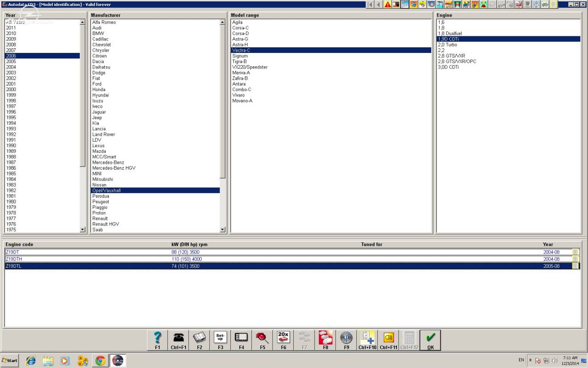Click the kW (DIN hp) rpm header
The height and width of the screenshot is (368, 588).
tap(190, 244)
